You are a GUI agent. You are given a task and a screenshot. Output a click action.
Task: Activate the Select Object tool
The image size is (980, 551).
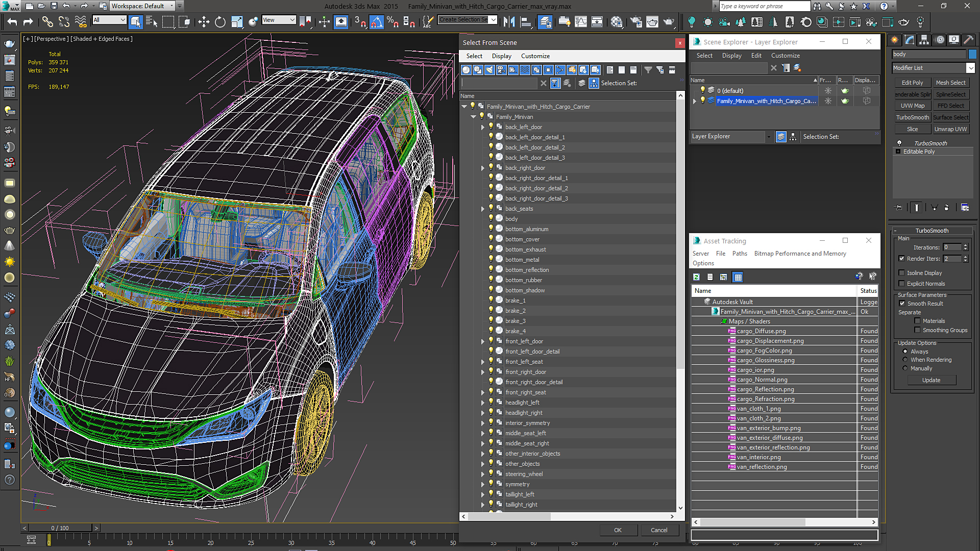click(135, 21)
